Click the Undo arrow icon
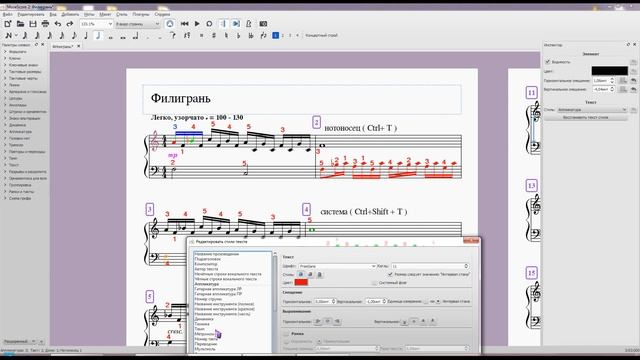The width and height of the screenshot is (640, 360). point(58,24)
